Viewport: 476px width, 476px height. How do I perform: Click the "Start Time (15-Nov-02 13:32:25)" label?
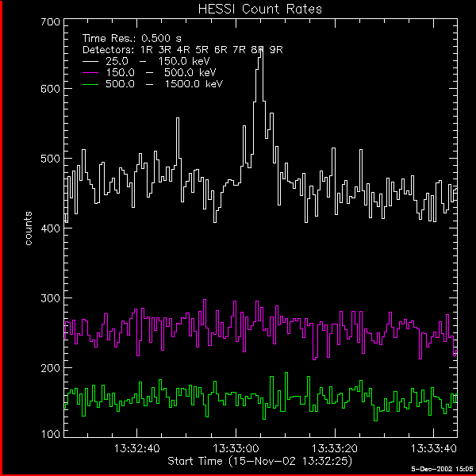click(260, 461)
